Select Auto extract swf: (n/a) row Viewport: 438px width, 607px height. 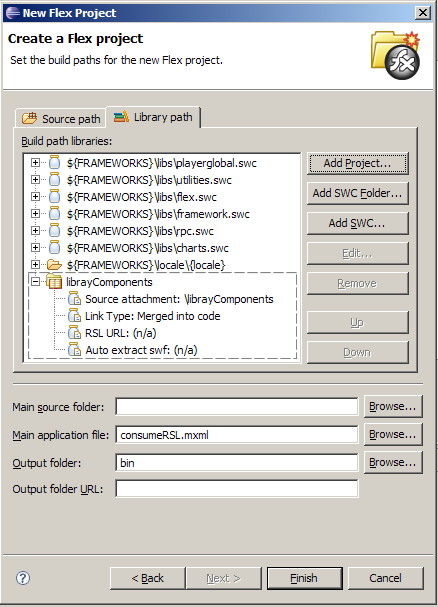pyautogui.click(x=141, y=350)
